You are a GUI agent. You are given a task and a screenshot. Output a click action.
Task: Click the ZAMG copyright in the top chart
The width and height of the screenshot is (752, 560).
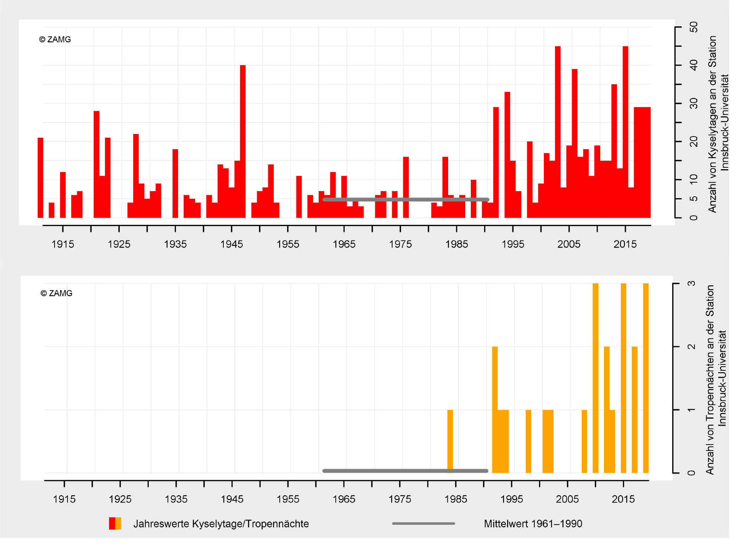[55, 39]
